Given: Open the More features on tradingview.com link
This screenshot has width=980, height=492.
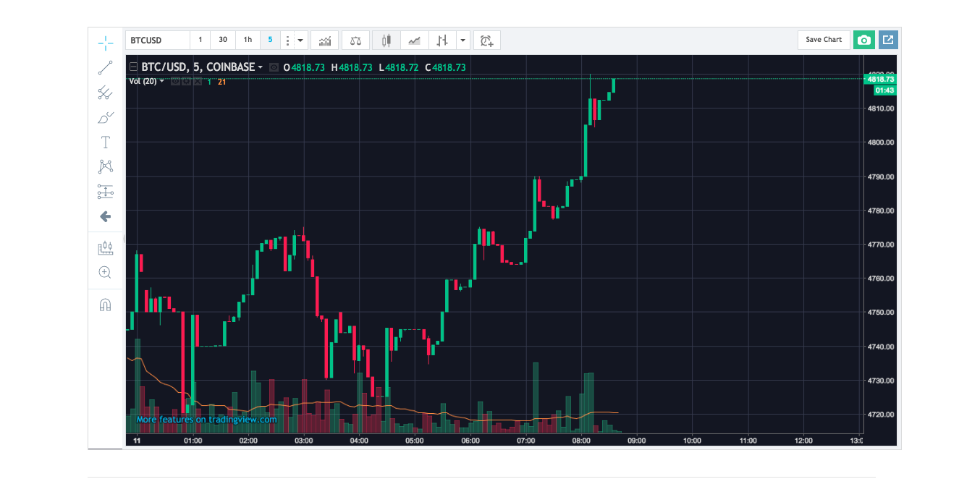Looking at the screenshot, I should click(206, 420).
